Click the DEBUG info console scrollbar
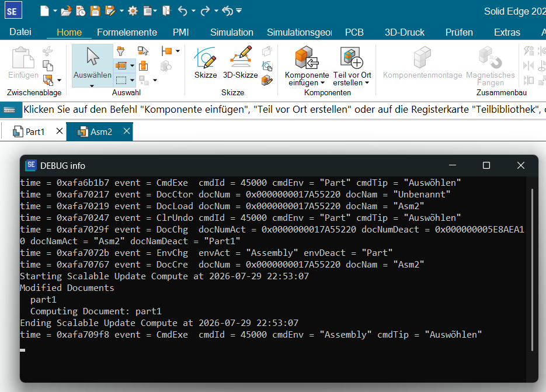The image size is (546, 392). [532, 270]
